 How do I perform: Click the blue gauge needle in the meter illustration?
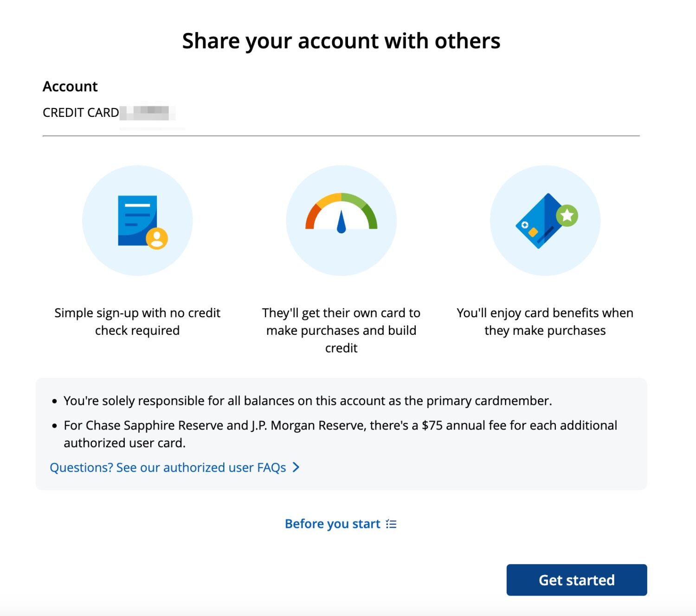point(342,224)
